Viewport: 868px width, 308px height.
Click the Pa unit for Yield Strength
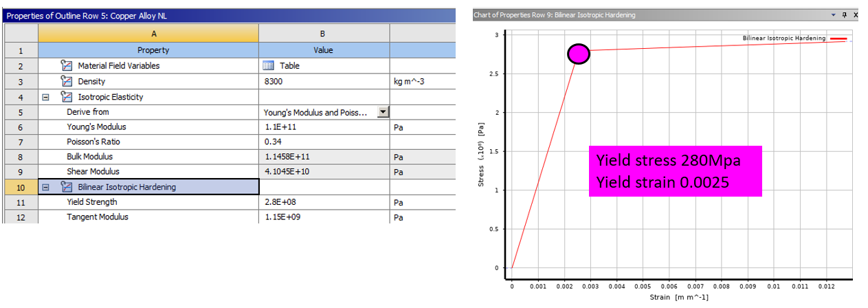(399, 202)
